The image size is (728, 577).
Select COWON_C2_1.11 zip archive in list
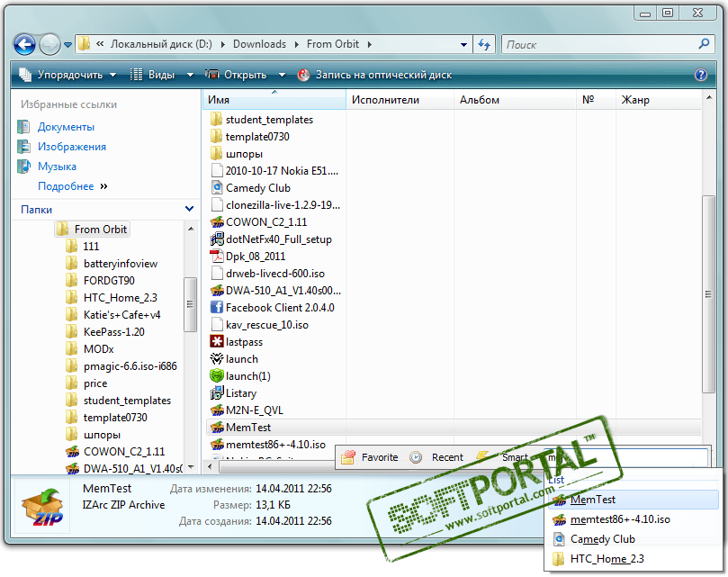pos(266,222)
